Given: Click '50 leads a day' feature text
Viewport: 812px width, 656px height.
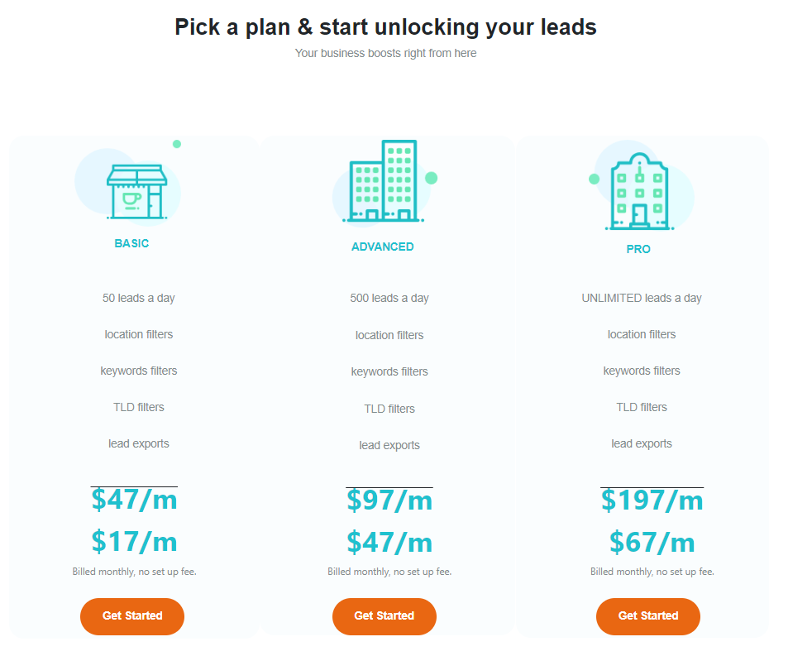Looking at the screenshot, I should [x=139, y=299].
